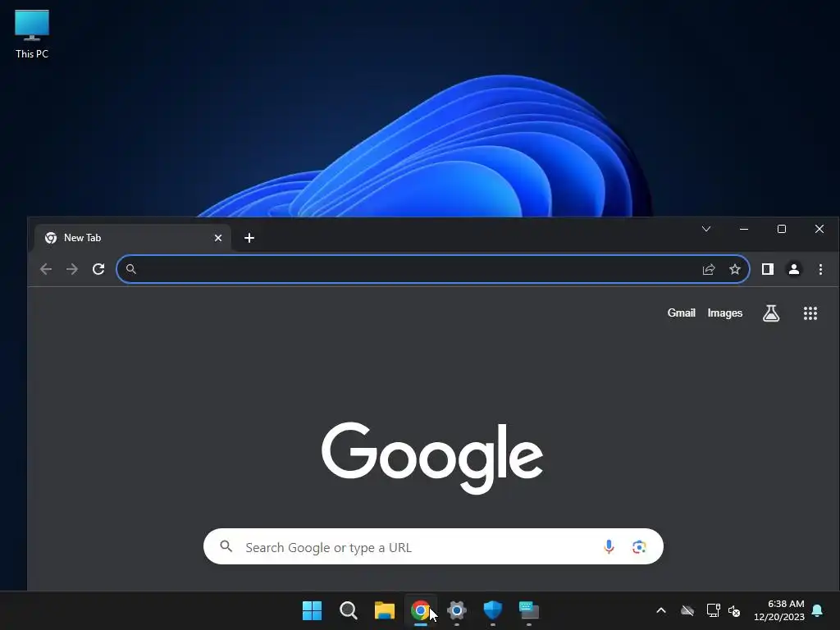840x630 pixels.
Task: Bookmark this tab with the star icon
Action: tap(735, 269)
